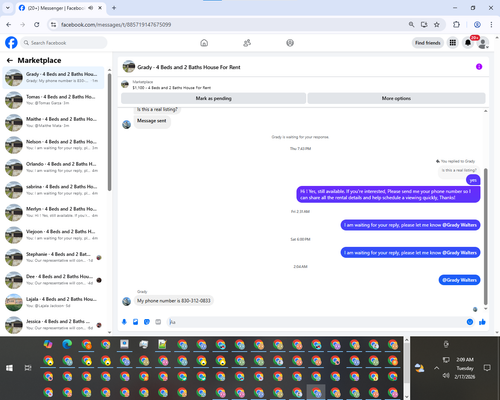Viewport: 500px width, 400px height.
Task: Open the Jessica conversation
Action: tap(53, 325)
